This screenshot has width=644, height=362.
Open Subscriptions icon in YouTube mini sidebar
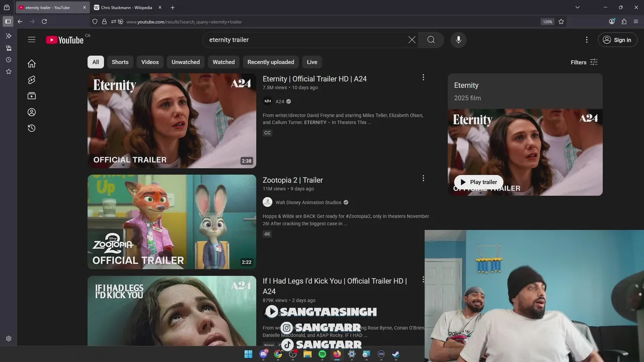pyautogui.click(x=32, y=96)
